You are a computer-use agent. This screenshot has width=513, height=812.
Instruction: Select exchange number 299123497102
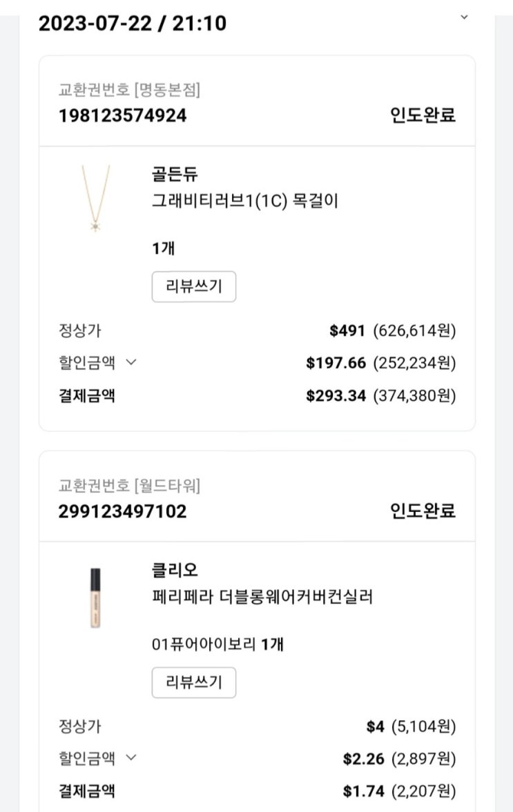point(123,511)
